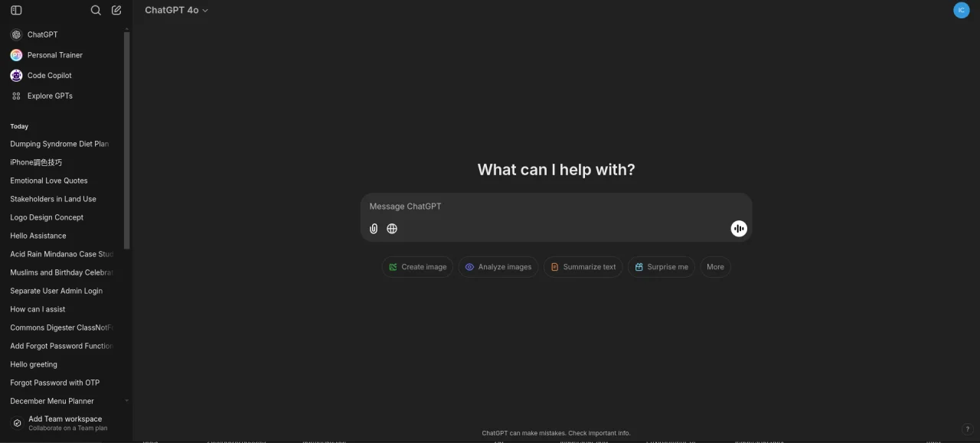Click the Personal Trainer avatar icon
980x443 pixels.
[16, 55]
